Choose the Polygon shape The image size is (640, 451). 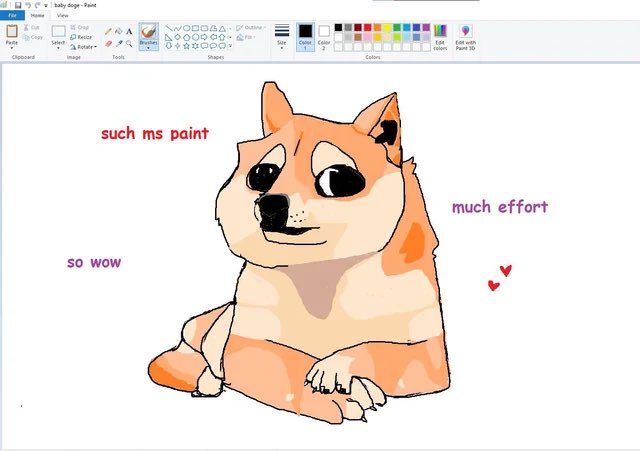point(213,28)
